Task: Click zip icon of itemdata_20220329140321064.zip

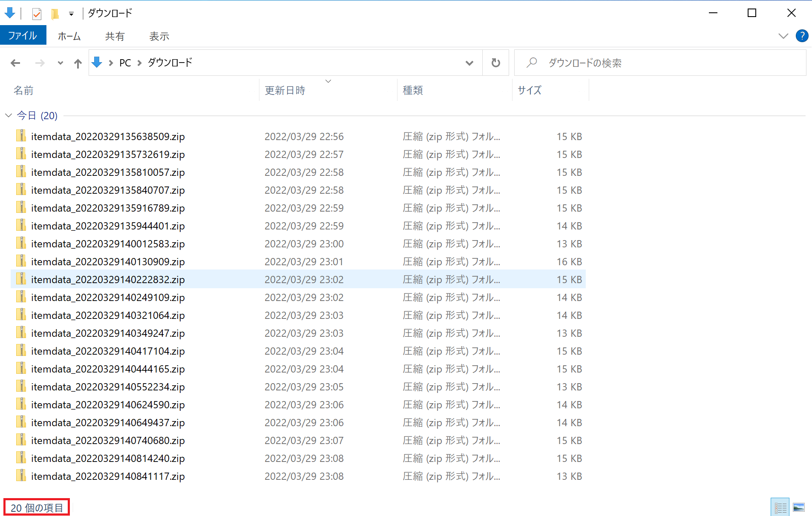Action: coord(21,315)
